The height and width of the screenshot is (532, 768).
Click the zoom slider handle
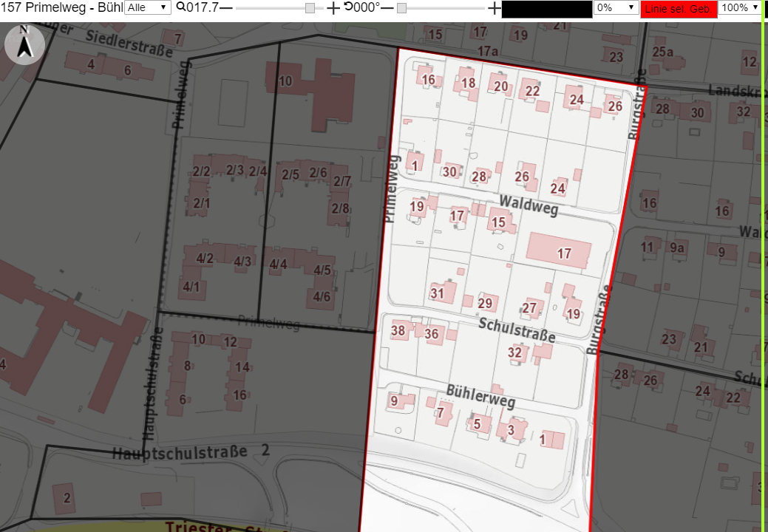[310, 8]
